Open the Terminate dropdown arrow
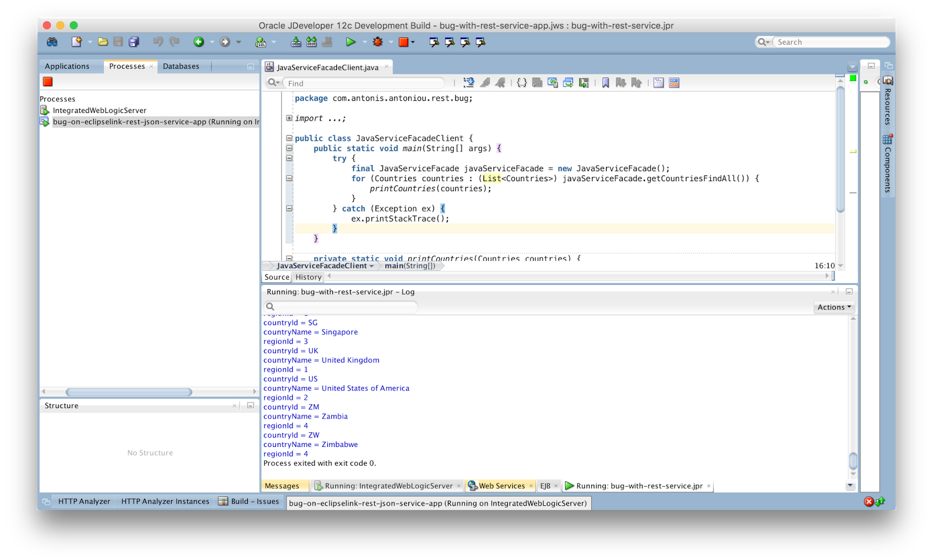The image size is (933, 560). (413, 42)
